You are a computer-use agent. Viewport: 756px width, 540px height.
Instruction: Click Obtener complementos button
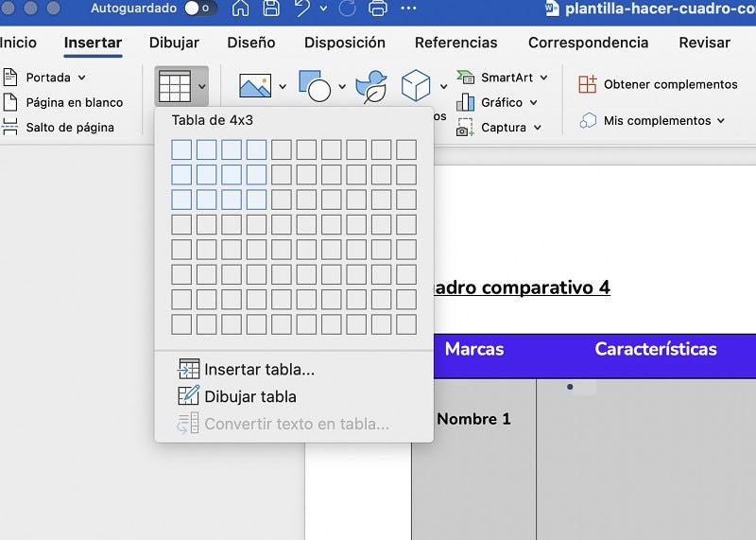click(670, 84)
